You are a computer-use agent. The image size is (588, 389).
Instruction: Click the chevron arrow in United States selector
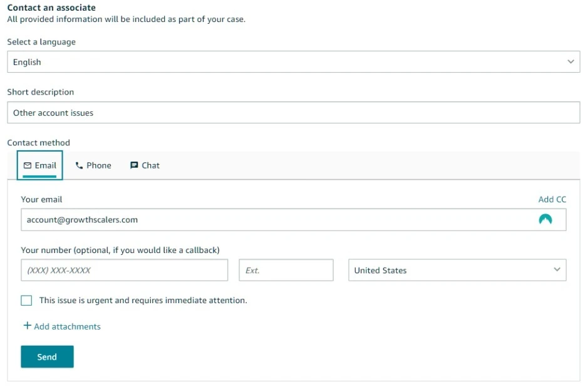[557, 269]
